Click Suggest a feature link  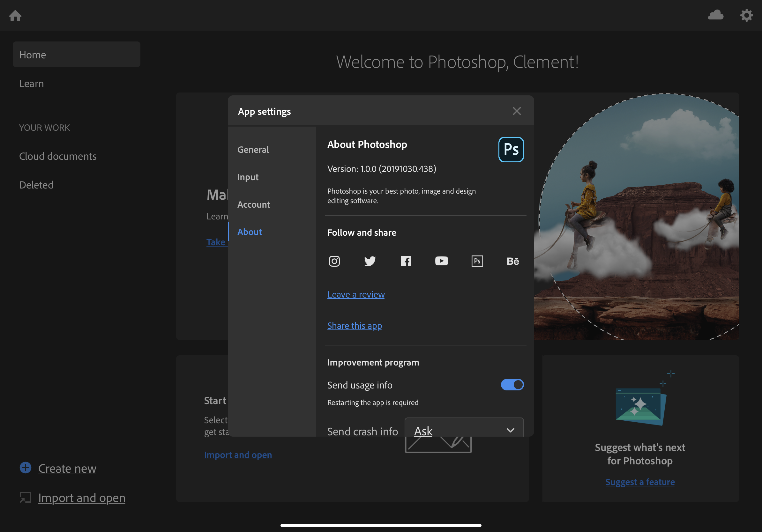coord(639,482)
